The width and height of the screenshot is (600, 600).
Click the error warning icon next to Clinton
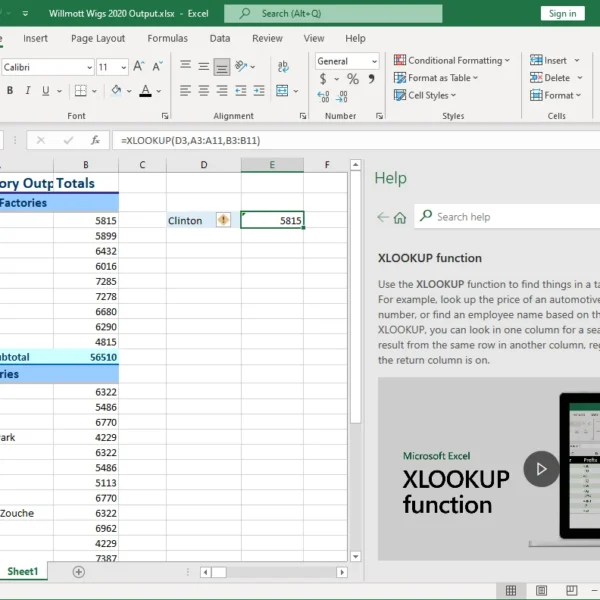(223, 220)
